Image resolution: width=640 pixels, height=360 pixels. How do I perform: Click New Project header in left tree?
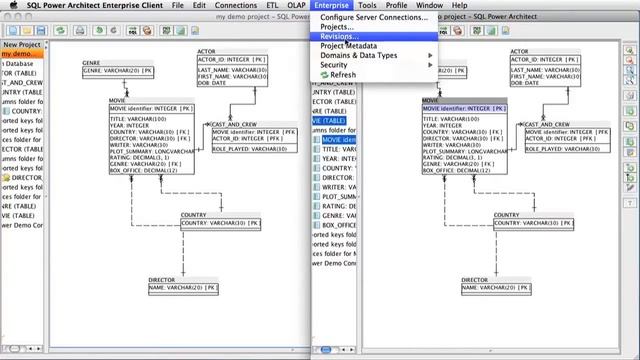click(x=22, y=44)
